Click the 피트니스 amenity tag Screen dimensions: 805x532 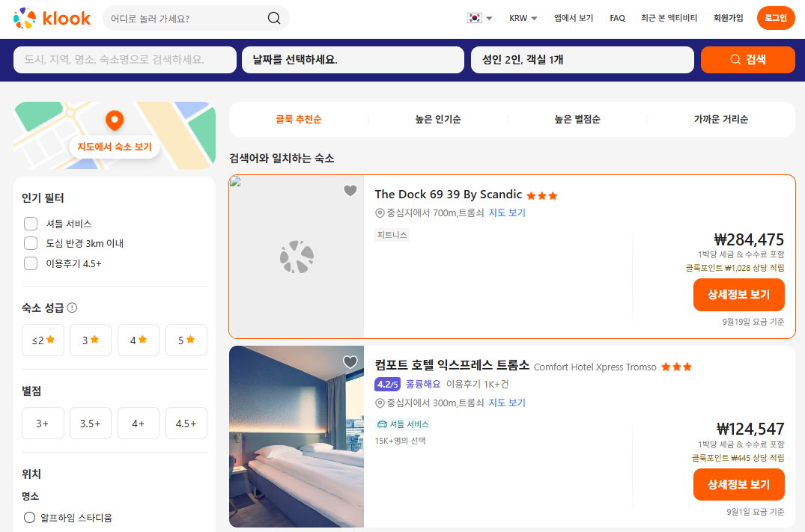pyautogui.click(x=392, y=235)
